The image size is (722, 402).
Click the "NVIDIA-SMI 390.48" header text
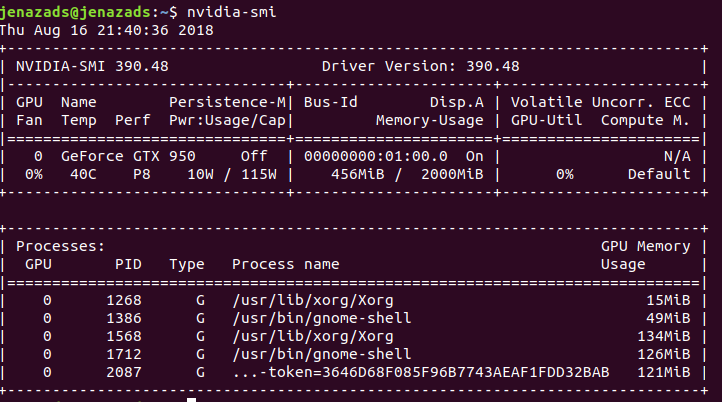(x=92, y=66)
